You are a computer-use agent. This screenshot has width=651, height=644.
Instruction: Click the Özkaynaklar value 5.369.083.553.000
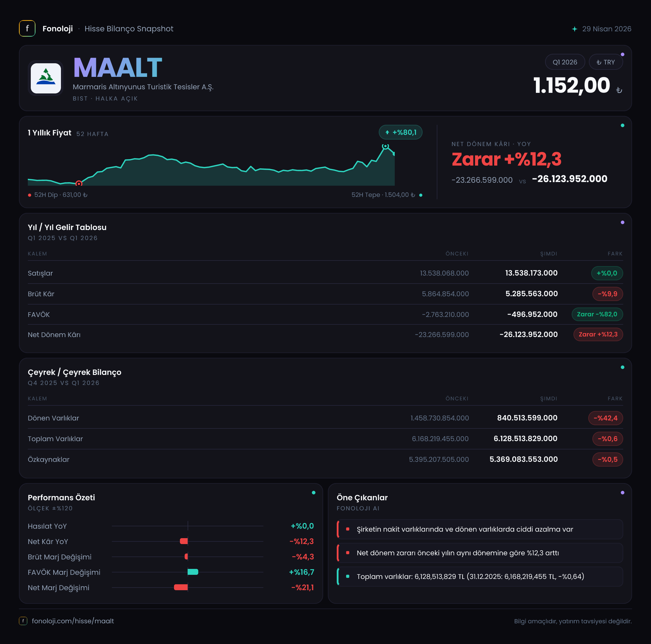pos(524,459)
